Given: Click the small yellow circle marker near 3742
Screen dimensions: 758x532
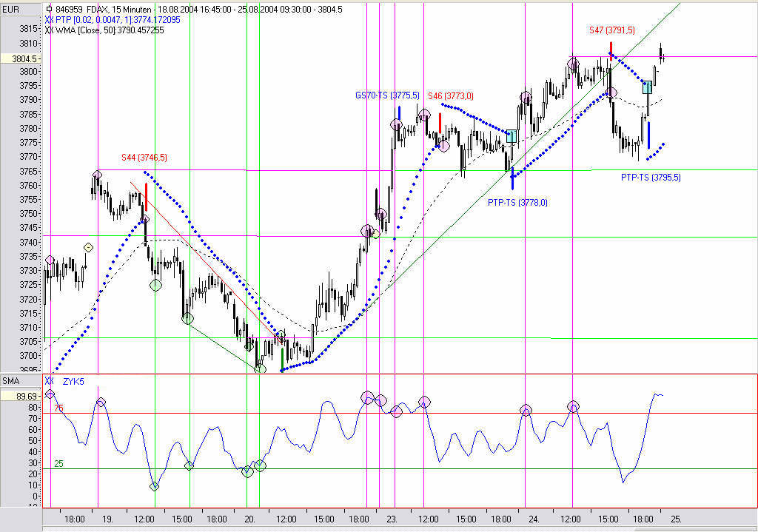Looking at the screenshot, I should click(x=375, y=234).
